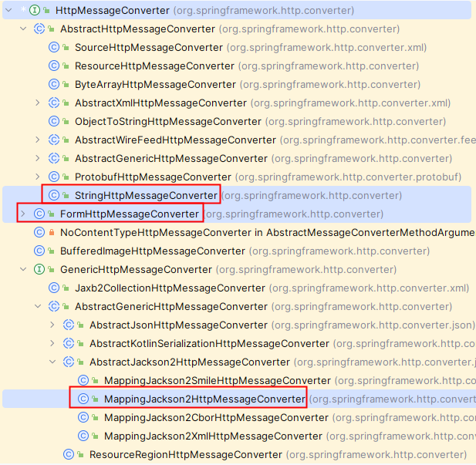Expand AbstractXmlHttpMessageConverter under AbstractHttpMessageConverter
476x465 pixels.
pyautogui.click(x=38, y=103)
